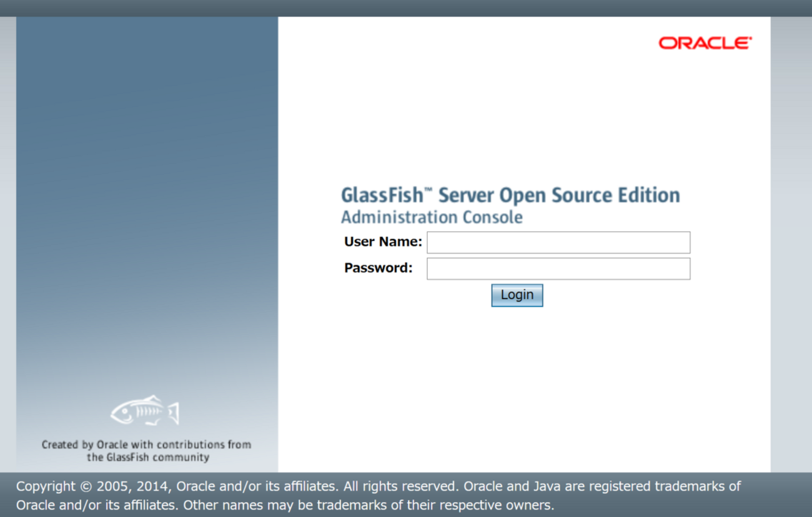Click the "GlassFish Server Open Source Edition" title
Screen dimensions: 812x517
point(510,195)
